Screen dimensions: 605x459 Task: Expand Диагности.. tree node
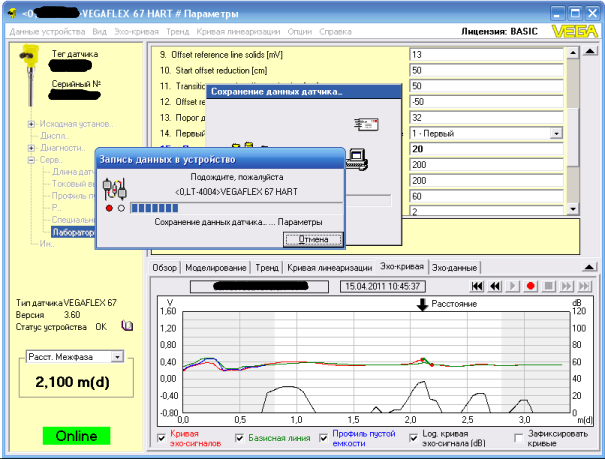coord(31,148)
